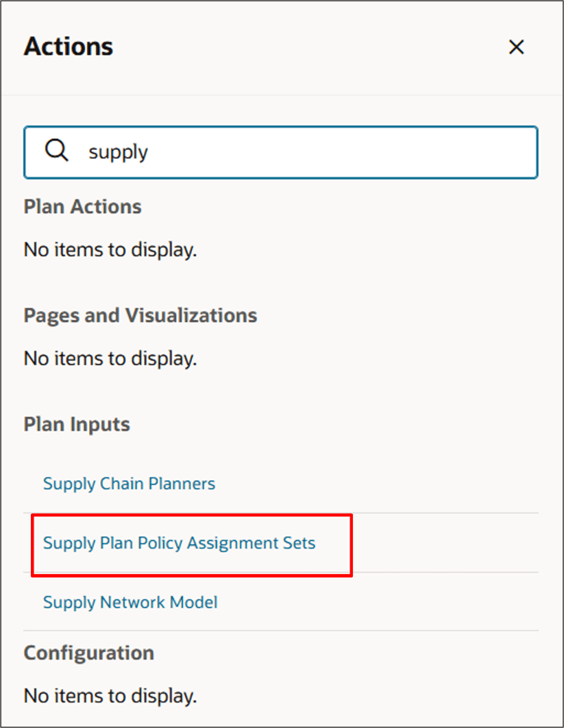The height and width of the screenshot is (728, 564).
Task: Click the magnifying glass search icon
Action: pyautogui.click(x=56, y=151)
